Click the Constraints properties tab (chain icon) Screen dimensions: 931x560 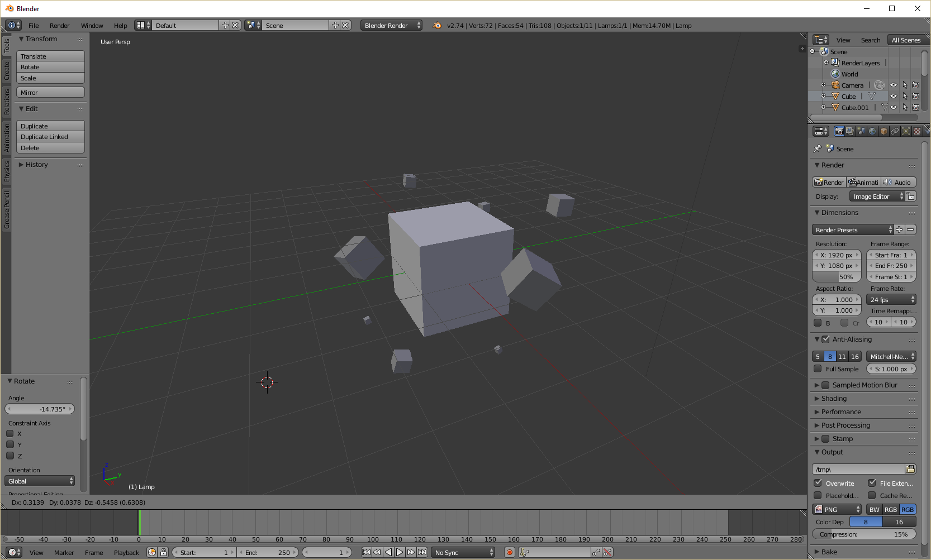895,131
